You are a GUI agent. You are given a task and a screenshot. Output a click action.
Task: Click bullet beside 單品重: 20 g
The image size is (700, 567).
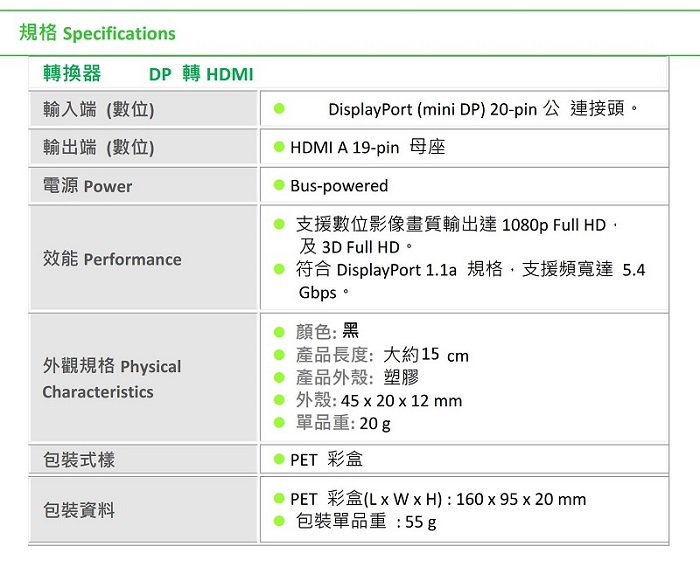point(279,422)
